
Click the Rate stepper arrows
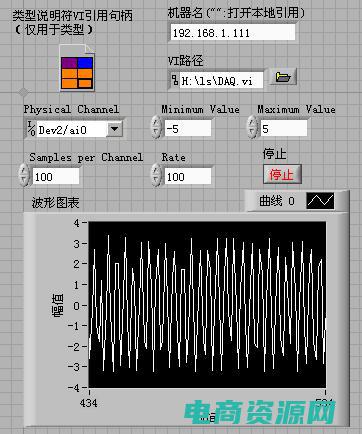(x=156, y=174)
